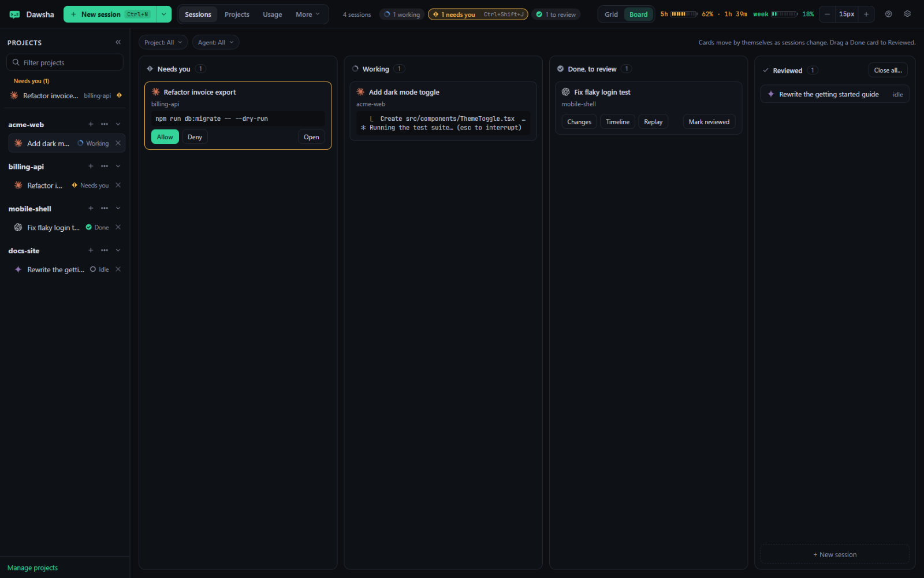
Task: Switch to Grid view
Action: (611, 14)
